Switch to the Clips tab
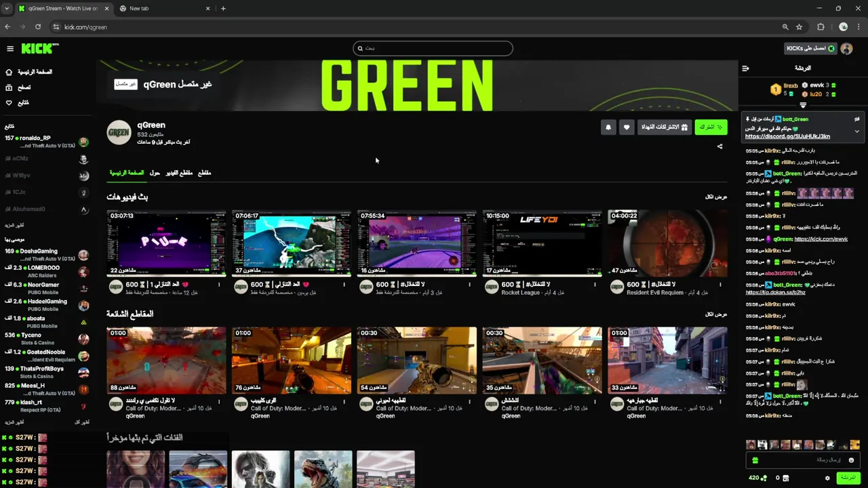This screenshot has height=488, width=868. coord(204,173)
